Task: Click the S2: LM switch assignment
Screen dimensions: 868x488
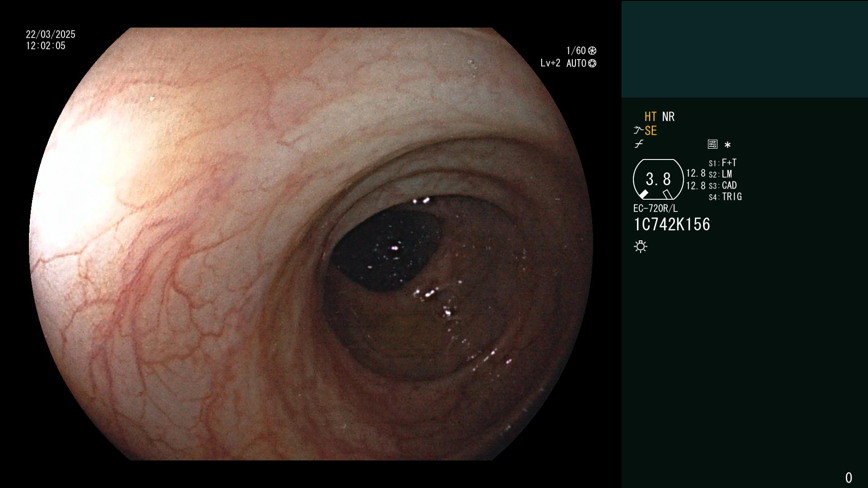Action: coord(721,174)
